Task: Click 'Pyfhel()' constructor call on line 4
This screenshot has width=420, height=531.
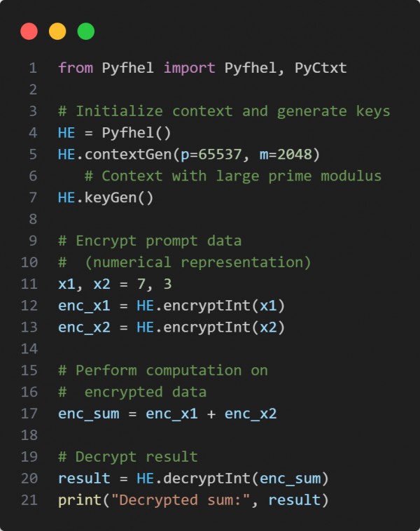Action: click(136, 133)
